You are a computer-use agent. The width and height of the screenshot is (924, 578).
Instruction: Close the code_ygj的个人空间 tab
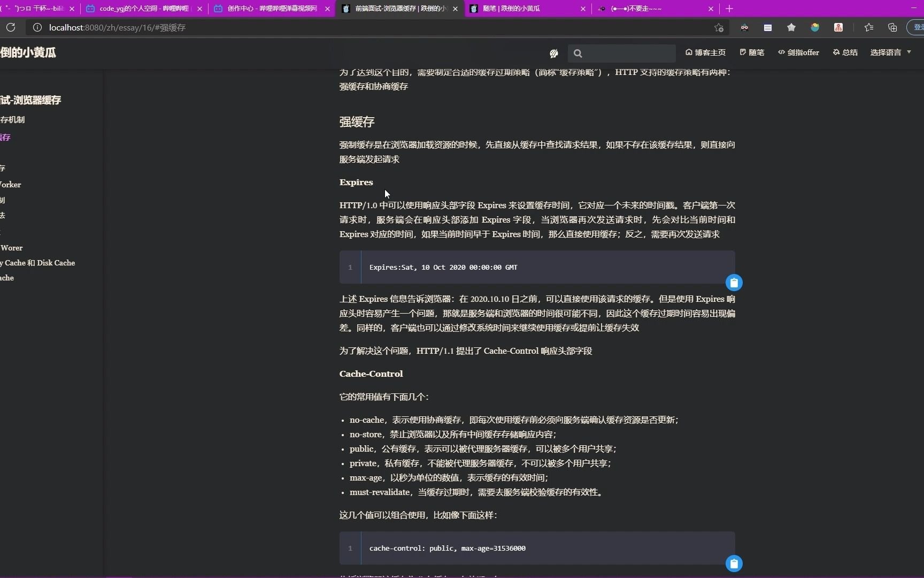200,9
